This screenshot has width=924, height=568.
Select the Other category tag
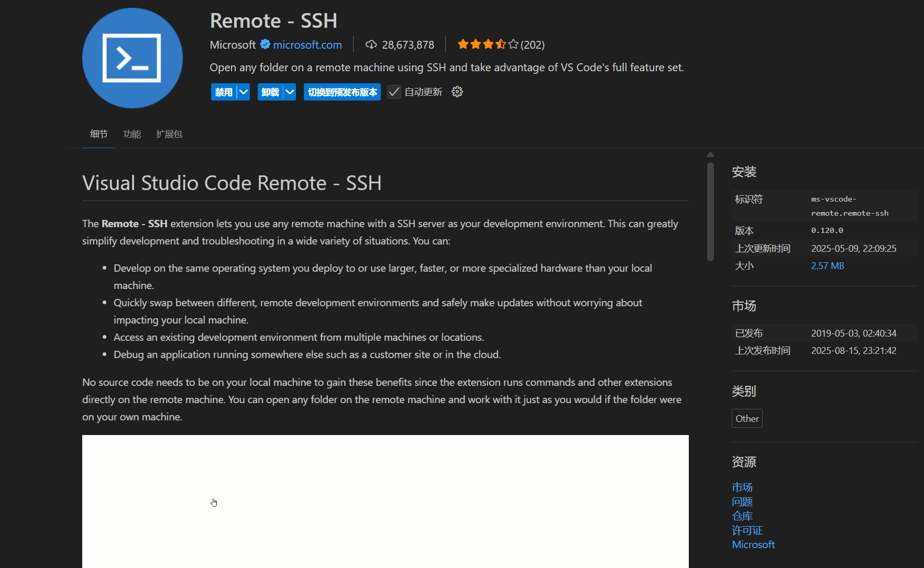(x=747, y=418)
